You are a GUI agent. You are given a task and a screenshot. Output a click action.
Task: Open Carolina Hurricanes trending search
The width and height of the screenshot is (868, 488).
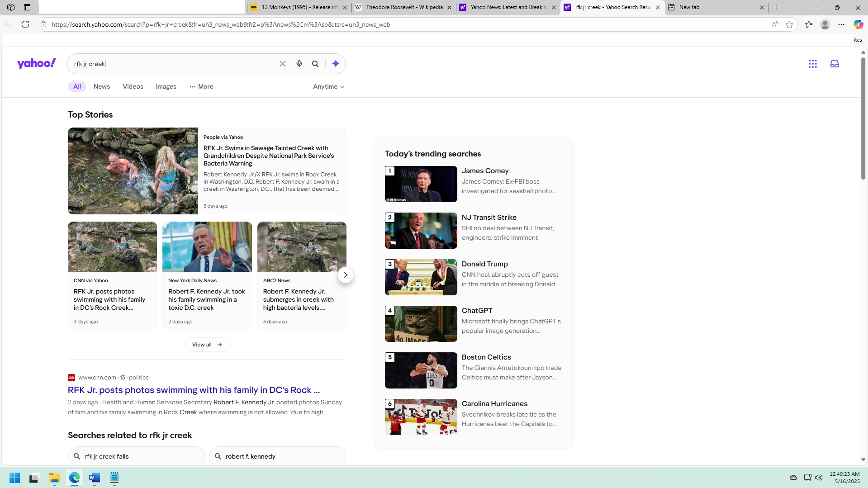473,417
